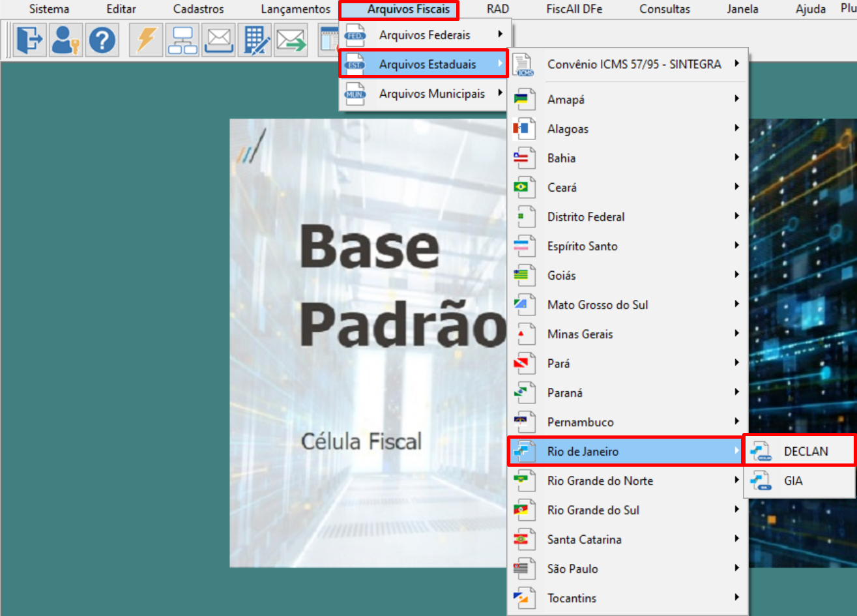Click the Bahia flag document icon
The height and width of the screenshot is (616, 857).
tap(524, 158)
